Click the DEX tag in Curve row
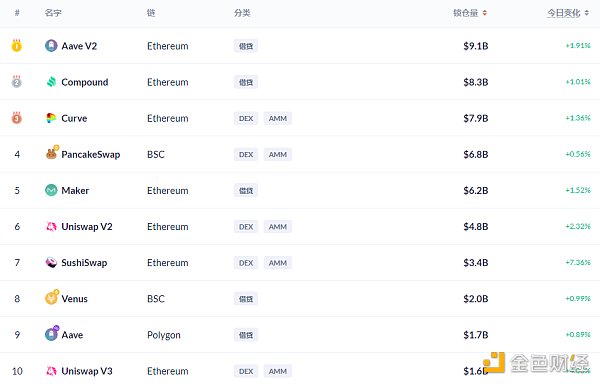The width and height of the screenshot is (600, 384). [x=246, y=119]
